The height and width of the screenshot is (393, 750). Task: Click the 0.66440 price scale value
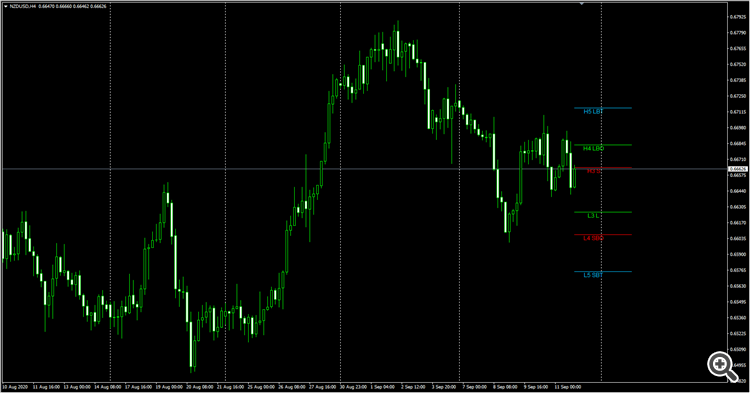coord(738,191)
